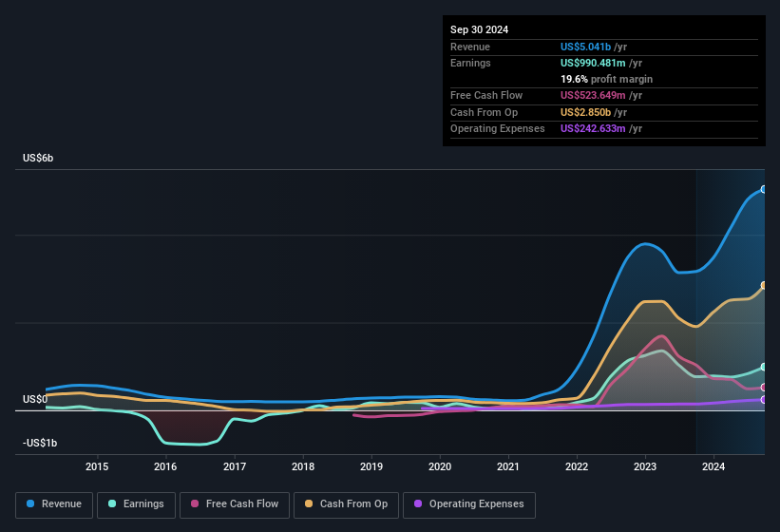This screenshot has width=780, height=532.
Task: Click the -US$1b y-axis label
Action: [40, 443]
